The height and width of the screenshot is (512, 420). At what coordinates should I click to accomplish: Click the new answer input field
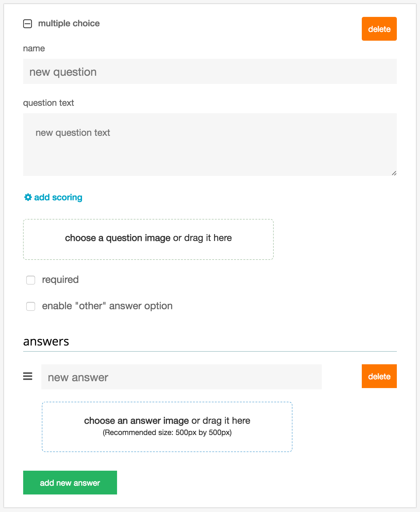(x=182, y=377)
